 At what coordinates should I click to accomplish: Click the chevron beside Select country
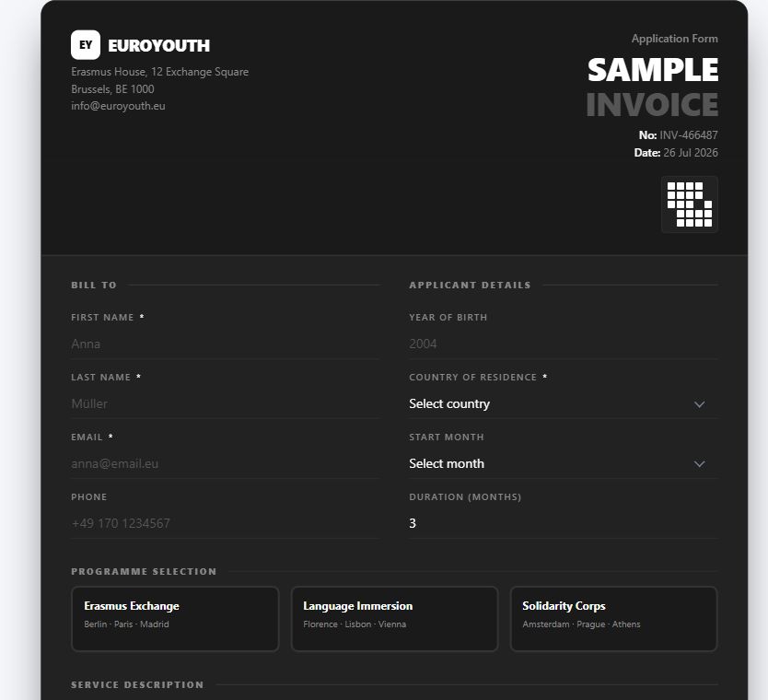[700, 404]
